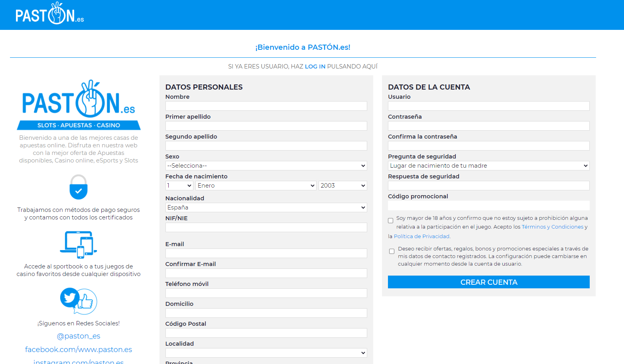Click the Usuario input field
The width and height of the screenshot is (624, 364).
point(489,106)
